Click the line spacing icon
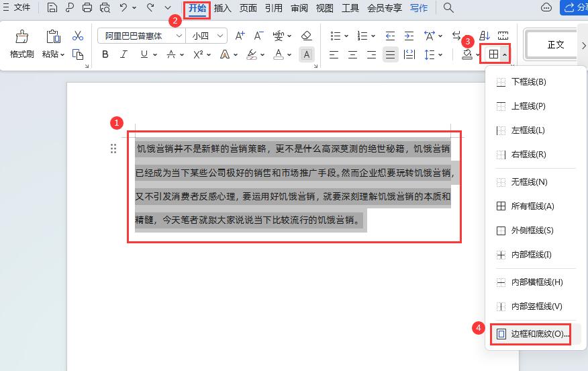 coord(430,55)
